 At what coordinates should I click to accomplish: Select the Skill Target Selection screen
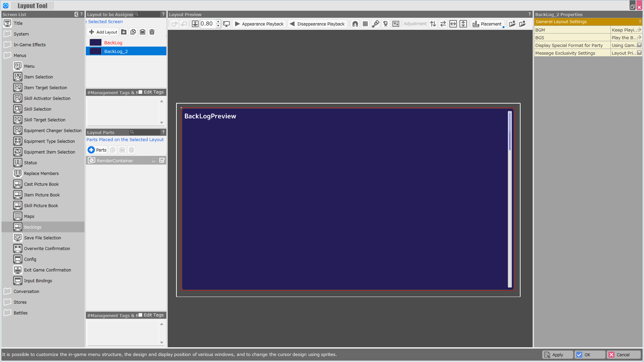(x=43, y=120)
